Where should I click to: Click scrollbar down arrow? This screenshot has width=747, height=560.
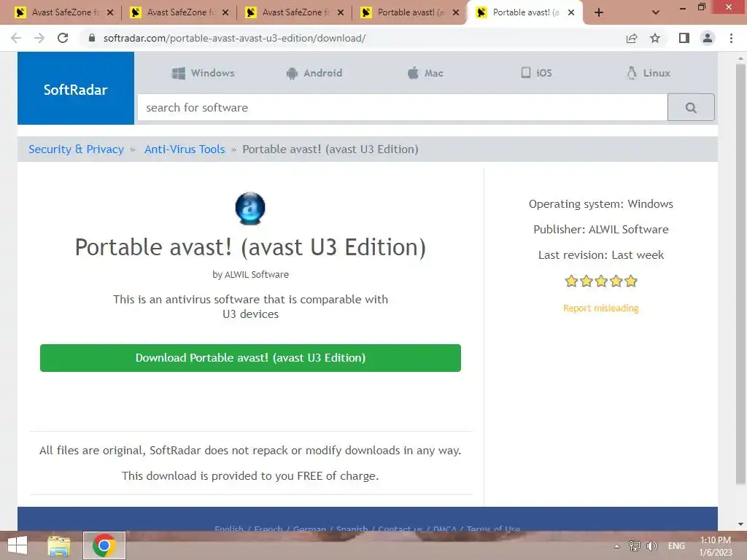pyautogui.click(x=740, y=524)
